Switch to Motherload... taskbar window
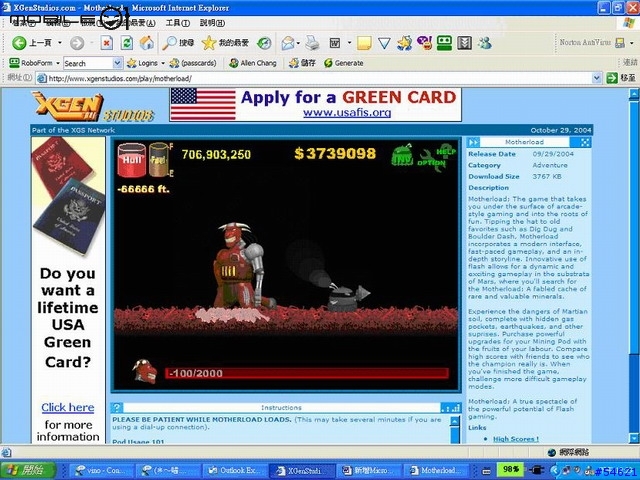Image resolution: width=640 pixels, height=480 pixels. tap(436, 471)
